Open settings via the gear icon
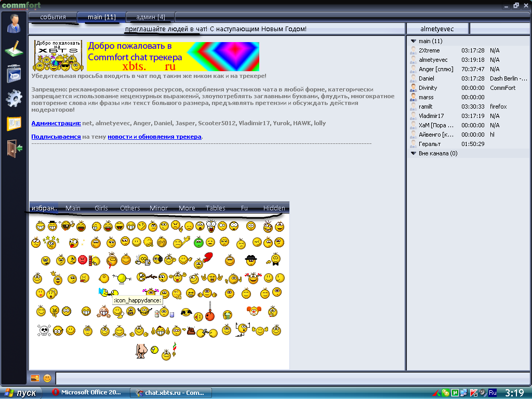 (x=14, y=98)
